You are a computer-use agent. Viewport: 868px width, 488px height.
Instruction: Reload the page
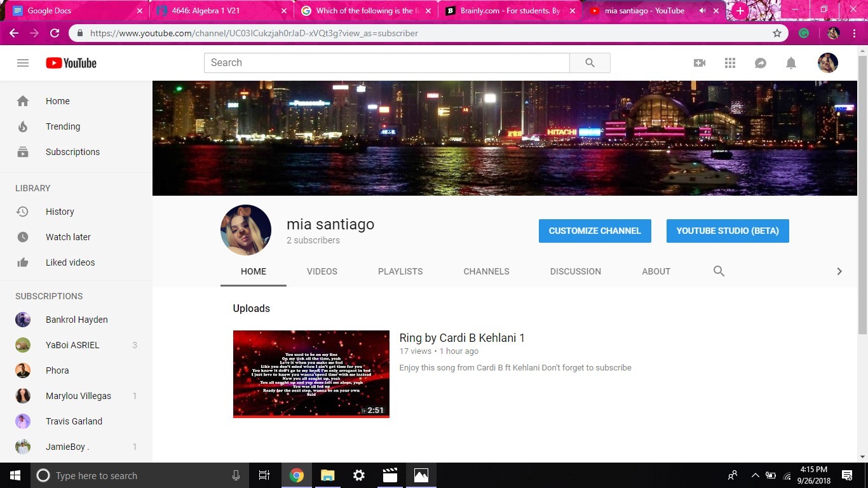(x=55, y=33)
